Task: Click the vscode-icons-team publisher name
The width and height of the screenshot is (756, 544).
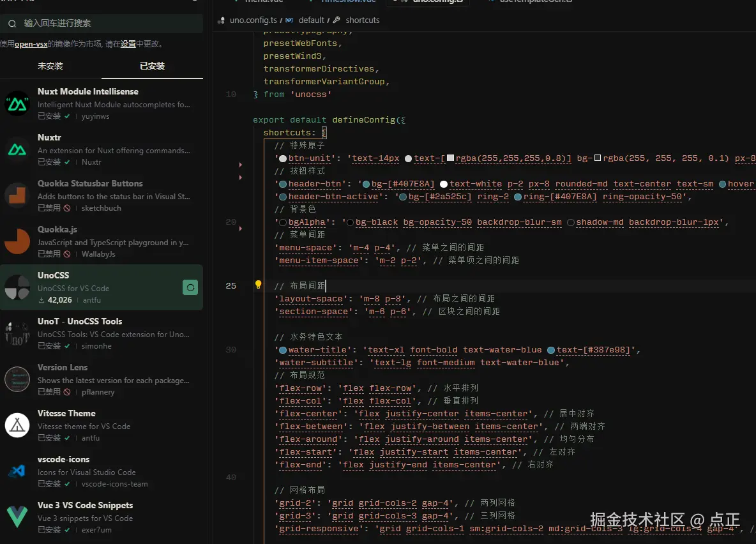Action: click(115, 484)
